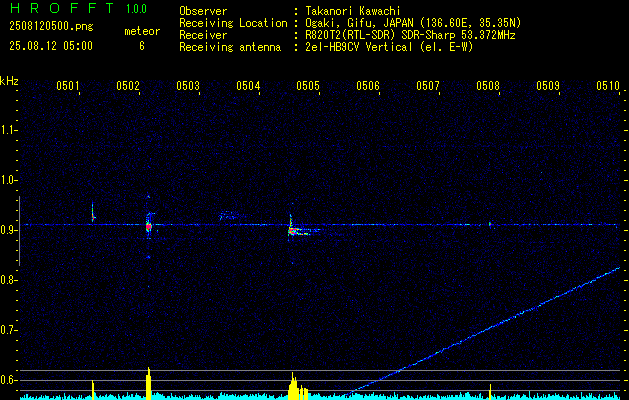The image size is (629, 400).
Task: Click the tallest yellow power bar near 0502
Action: pos(148,383)
